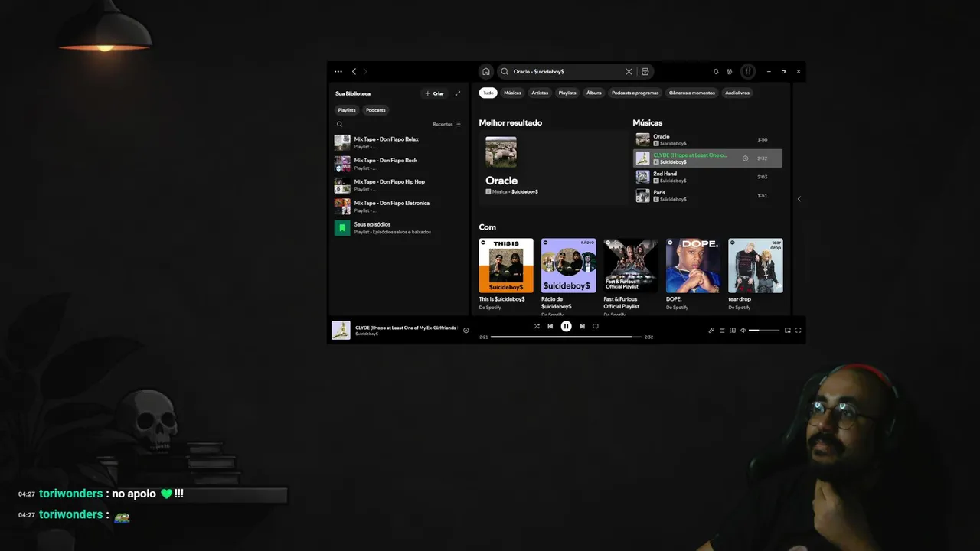The width and height of the screenshot is (980, 551).
Task: Add CLYDE search result to liked songs
Action: (x=745, y=158)
